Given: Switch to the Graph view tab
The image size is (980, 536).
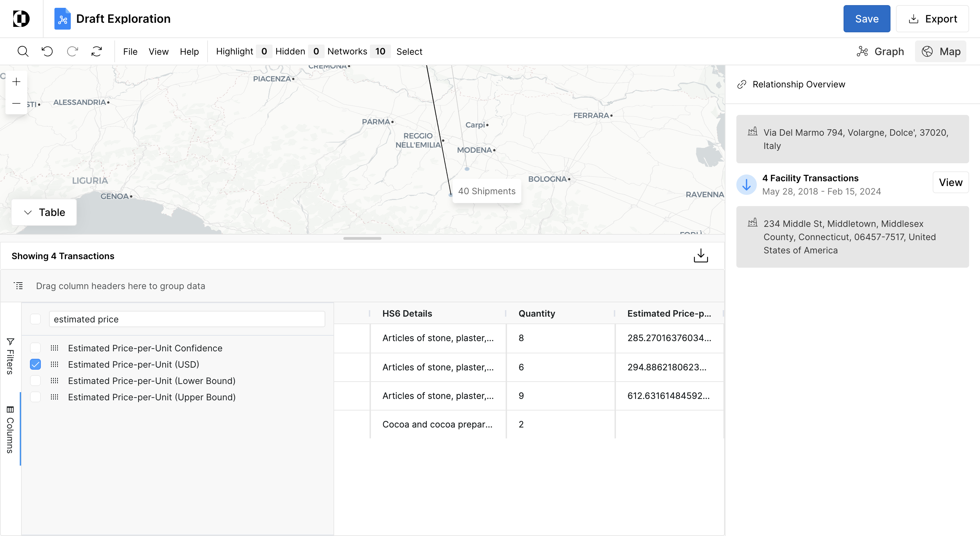Looking at the screenshot, I should [880, 51].
